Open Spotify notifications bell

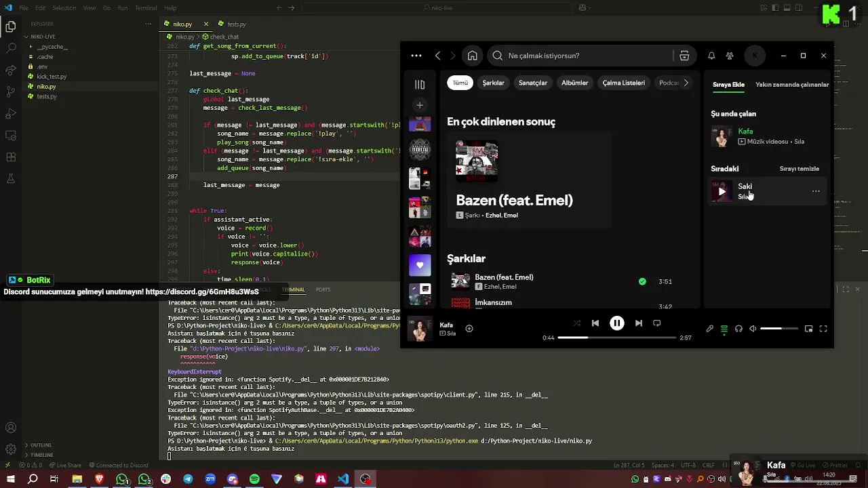[x=711, y=56]
